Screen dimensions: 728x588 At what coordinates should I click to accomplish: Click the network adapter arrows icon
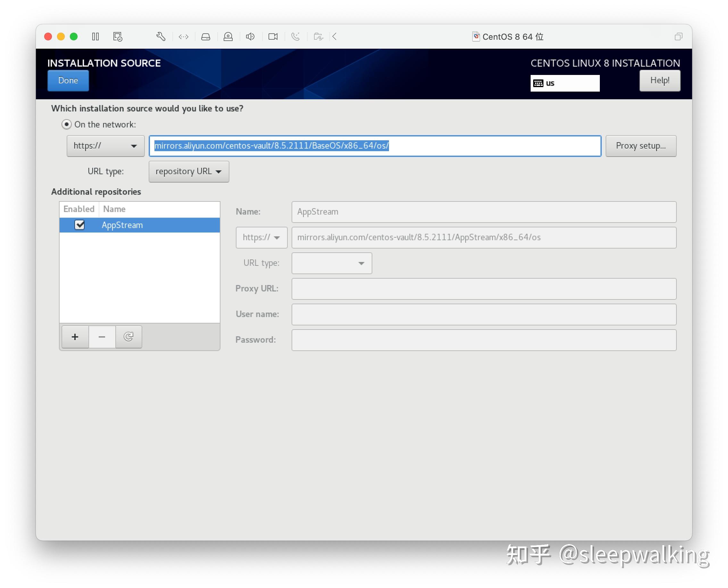(x=183, y=37)
